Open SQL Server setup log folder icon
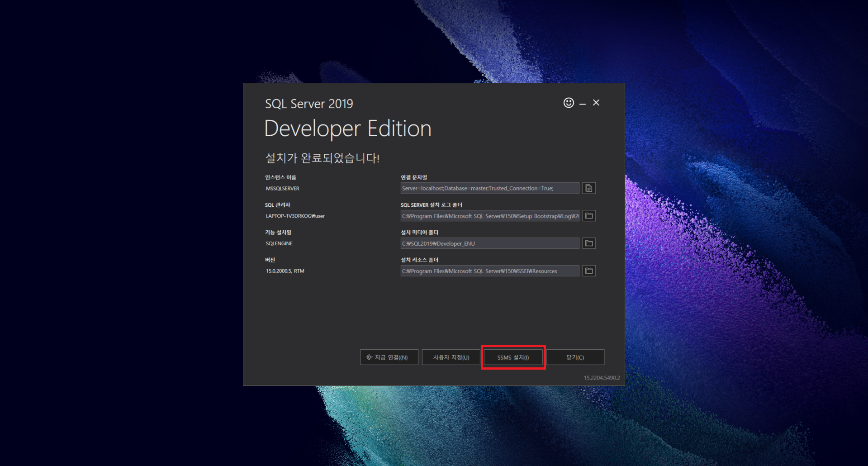This screenshot has width=868, height=466. 589,216
